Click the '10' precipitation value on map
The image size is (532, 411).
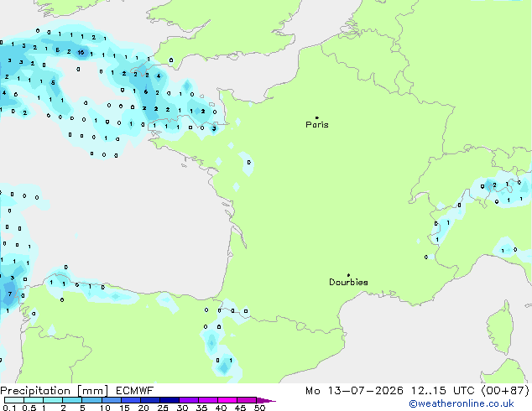point(81,52)
